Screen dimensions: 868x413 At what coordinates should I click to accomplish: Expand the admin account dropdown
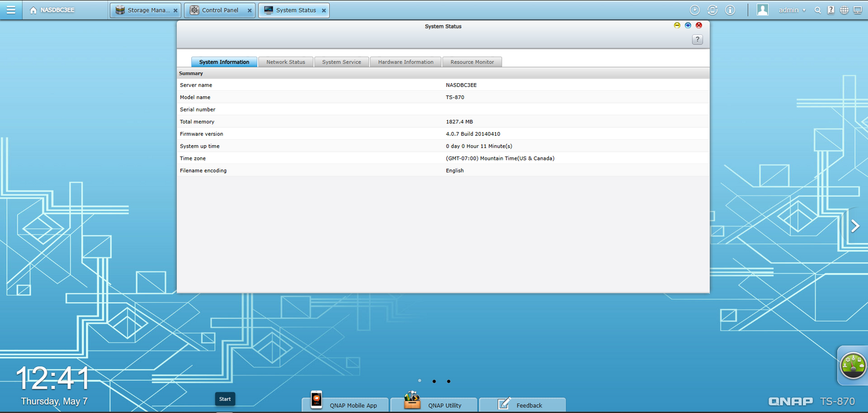(792, 10)
